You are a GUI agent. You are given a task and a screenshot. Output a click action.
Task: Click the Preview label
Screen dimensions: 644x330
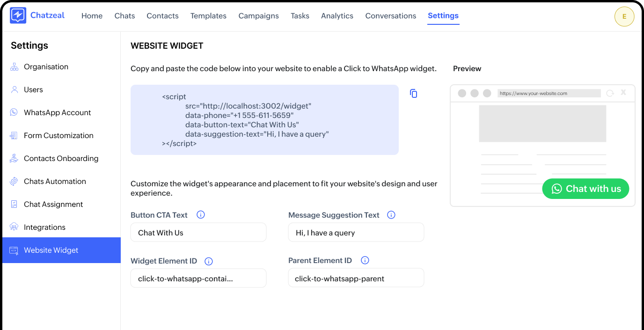click(x=467, y=69)
